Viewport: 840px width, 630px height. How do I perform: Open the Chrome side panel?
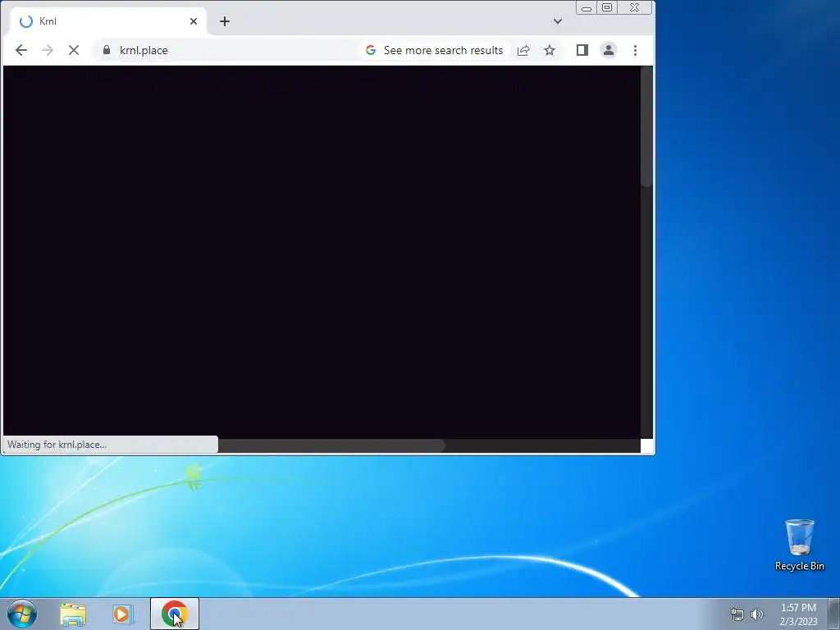582,50
